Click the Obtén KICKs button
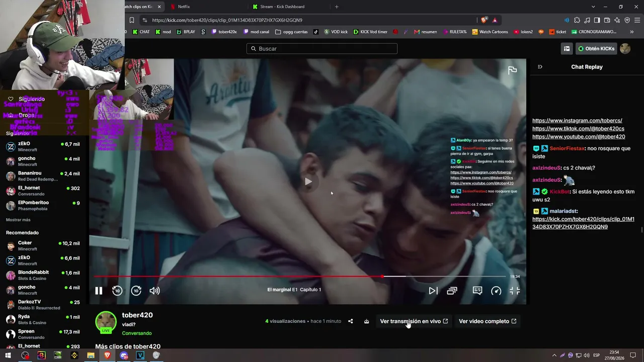 [x=596, y=49]
